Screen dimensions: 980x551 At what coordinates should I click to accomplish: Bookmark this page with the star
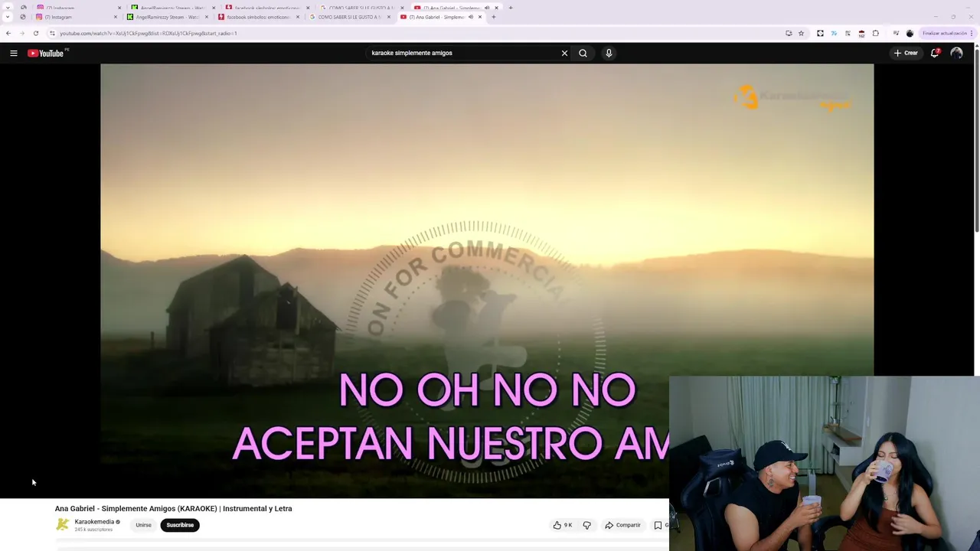801,33
